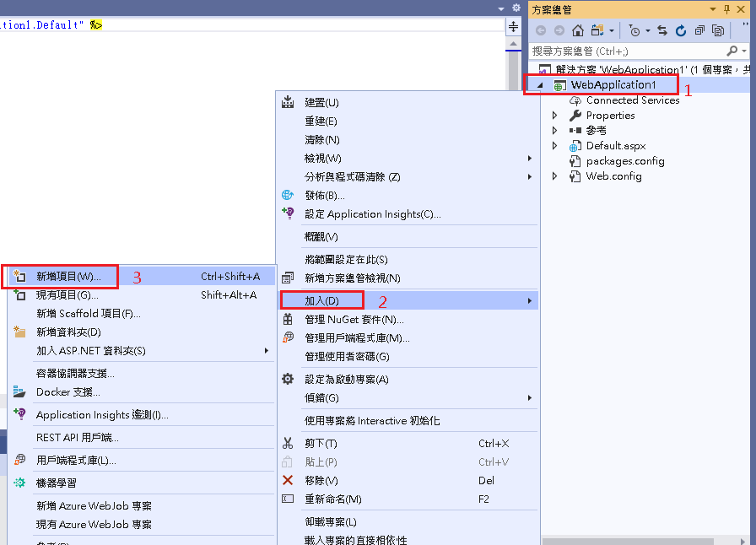Screen dimensions: 756x545
Task: Click 管理 NuGet 套件(N)... entry
Action: coord(408,319)
